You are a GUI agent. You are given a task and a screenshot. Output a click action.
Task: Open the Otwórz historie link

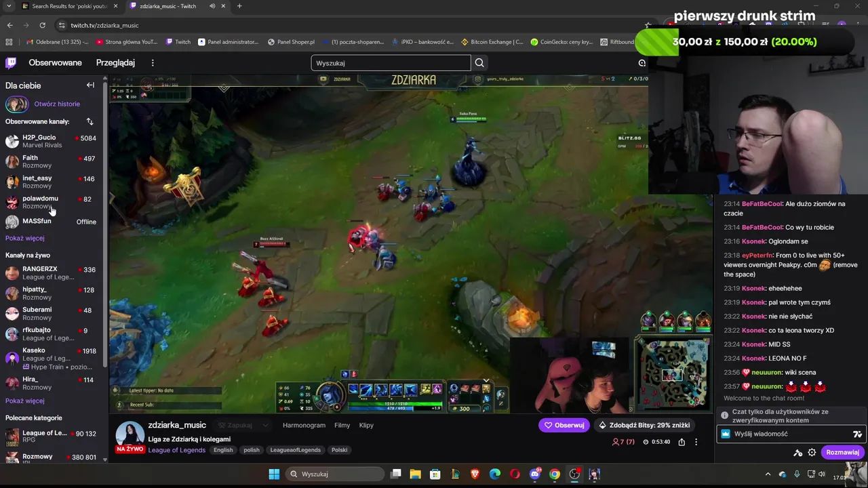coord(57,104)
